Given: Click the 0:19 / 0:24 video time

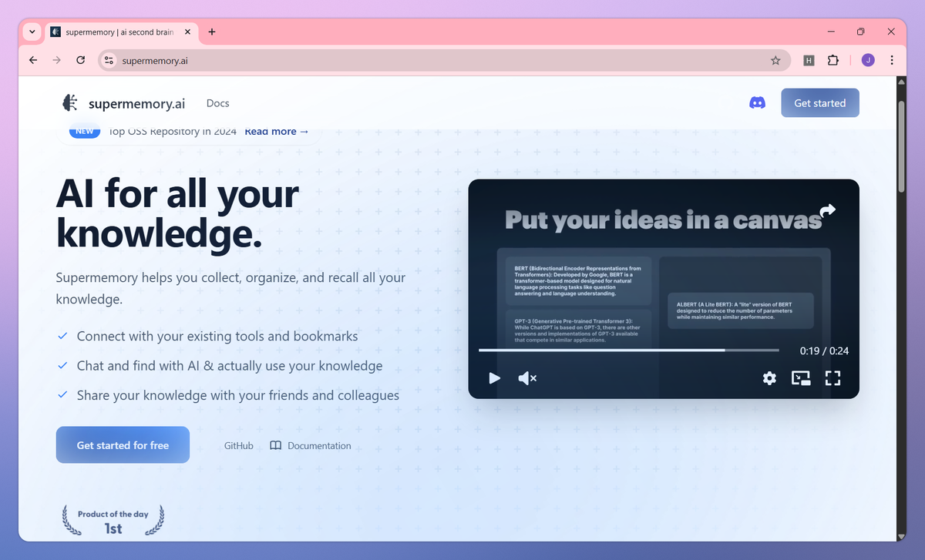Looking at the screenshot, I should point(824,350).
